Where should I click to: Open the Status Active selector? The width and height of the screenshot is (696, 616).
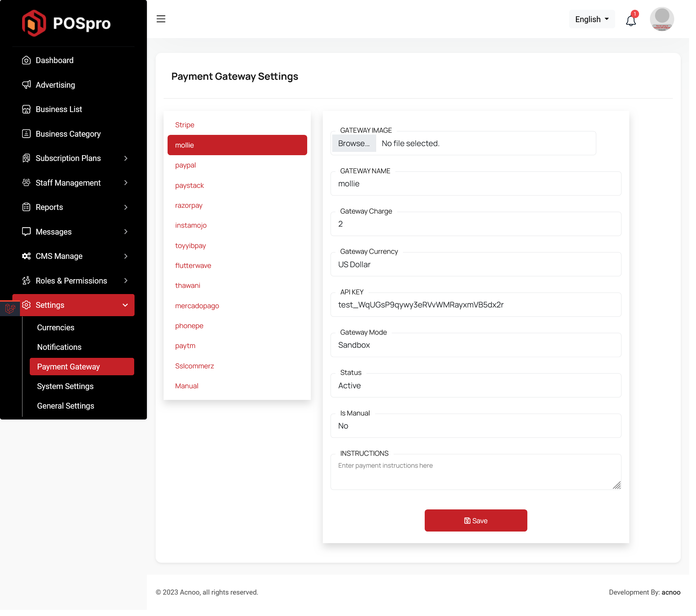pos(475,386)
